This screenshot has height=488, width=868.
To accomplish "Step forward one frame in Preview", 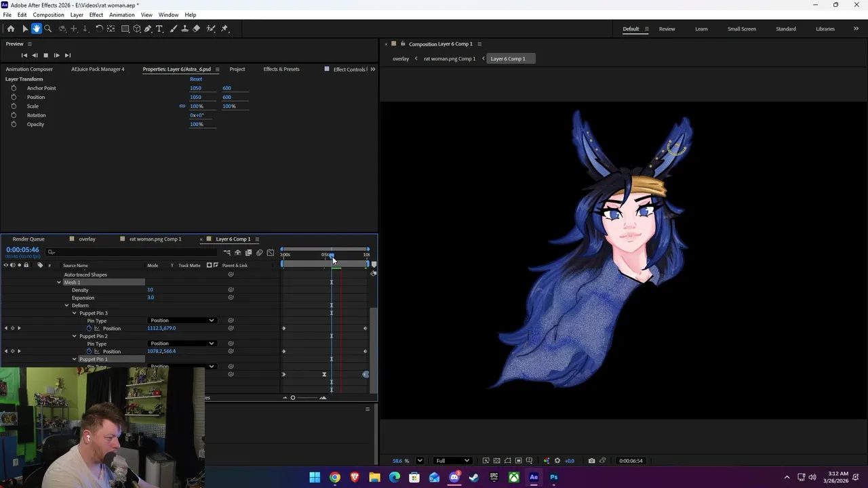I will [56, 55].
